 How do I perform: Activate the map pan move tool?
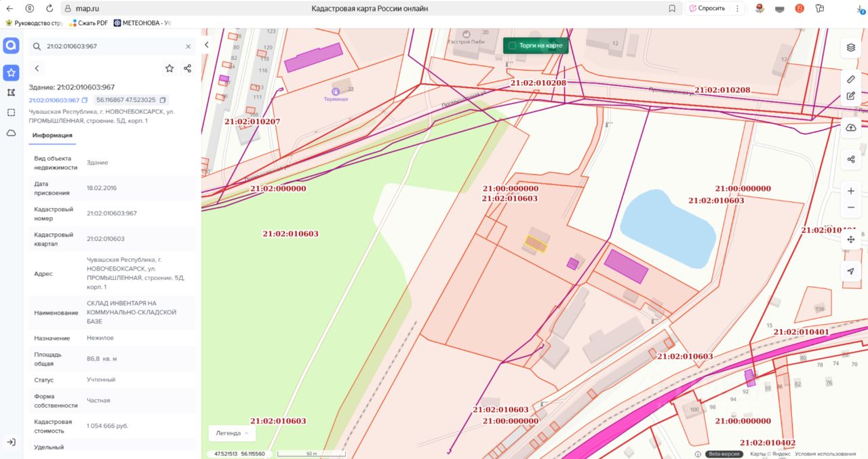pyautogui.click(x=851, y=239)
